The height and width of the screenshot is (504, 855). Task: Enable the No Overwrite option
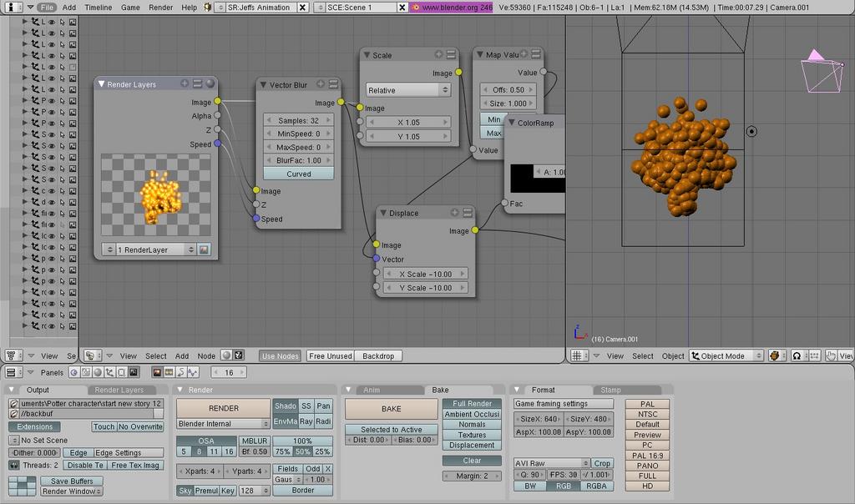(x=140, y=426)
